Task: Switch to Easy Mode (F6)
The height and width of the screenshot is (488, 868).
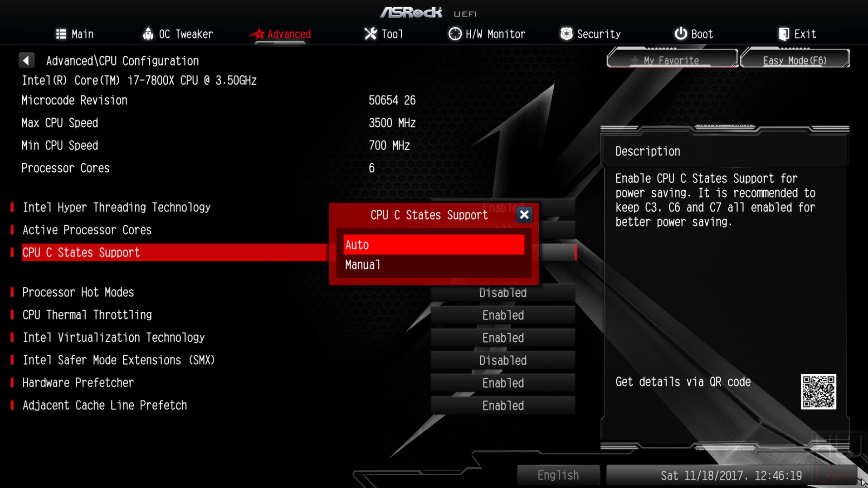Action: coord(795,59)
